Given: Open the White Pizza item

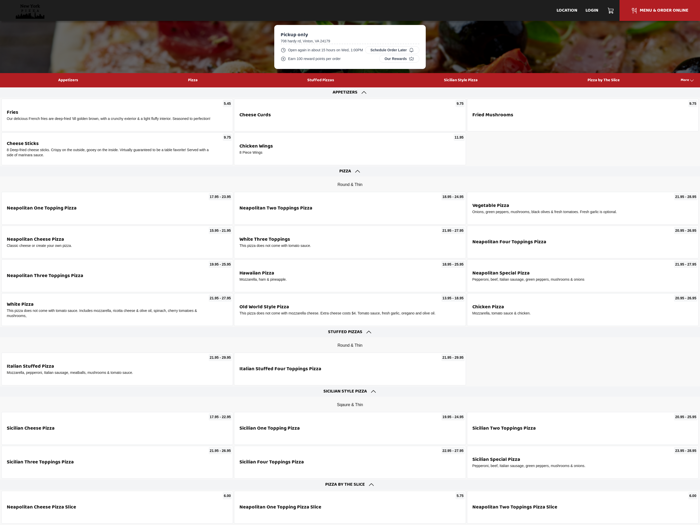Looking at the screenshot, I should 117,310.
